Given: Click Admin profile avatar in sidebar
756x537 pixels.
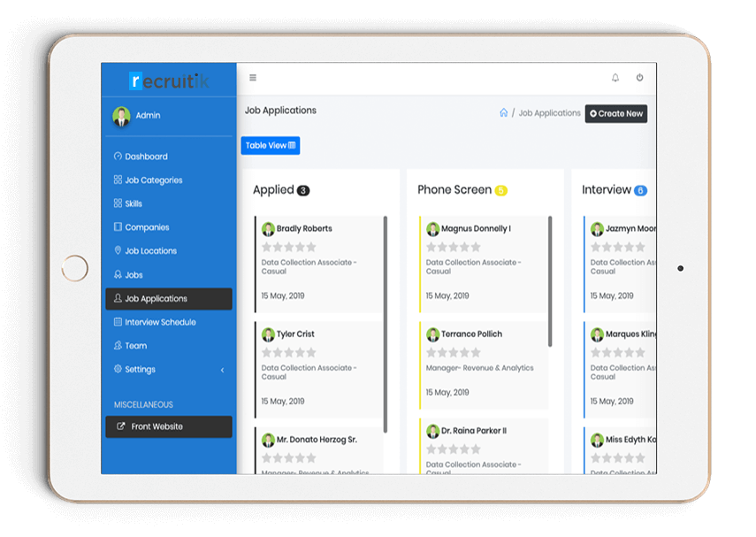Looking at the screenshot, I should pyautogui.click(x=121, y=116).
